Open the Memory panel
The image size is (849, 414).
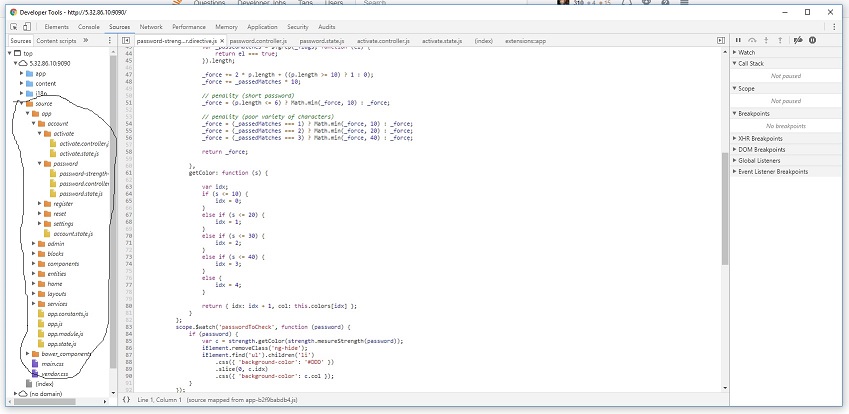[x=226, y=27]
